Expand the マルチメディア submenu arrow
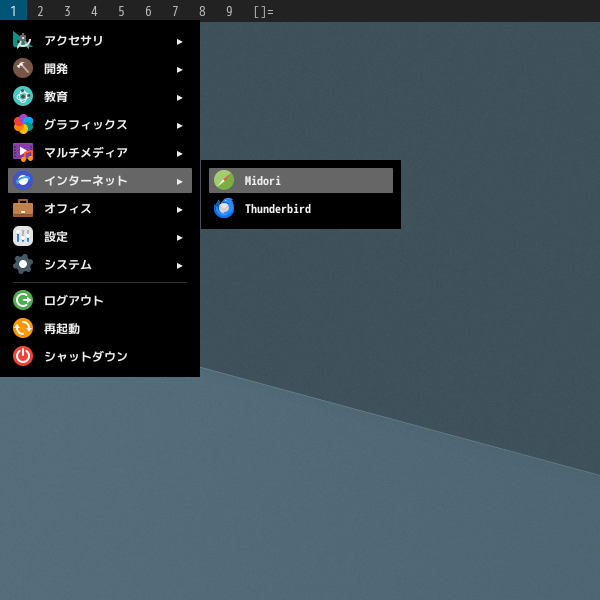 [x=179, y=153]
